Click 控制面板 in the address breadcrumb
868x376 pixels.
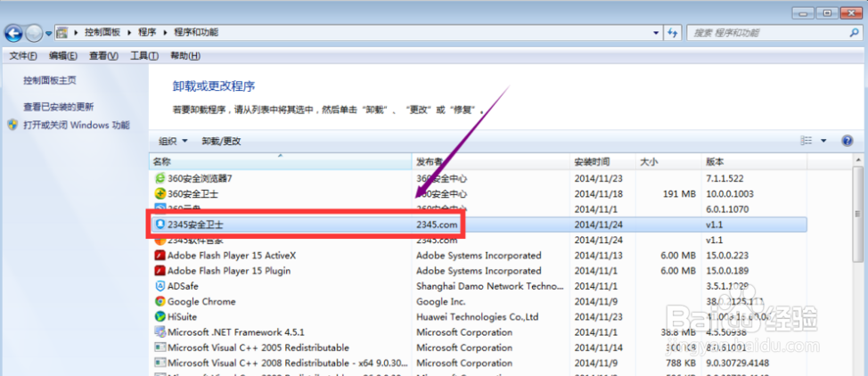tap(102, 33)
